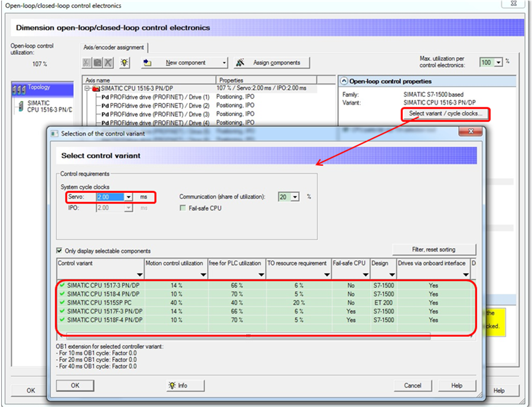532x407 pixels.
Task: Click the Axis name column header
Action: pos(149,80)
